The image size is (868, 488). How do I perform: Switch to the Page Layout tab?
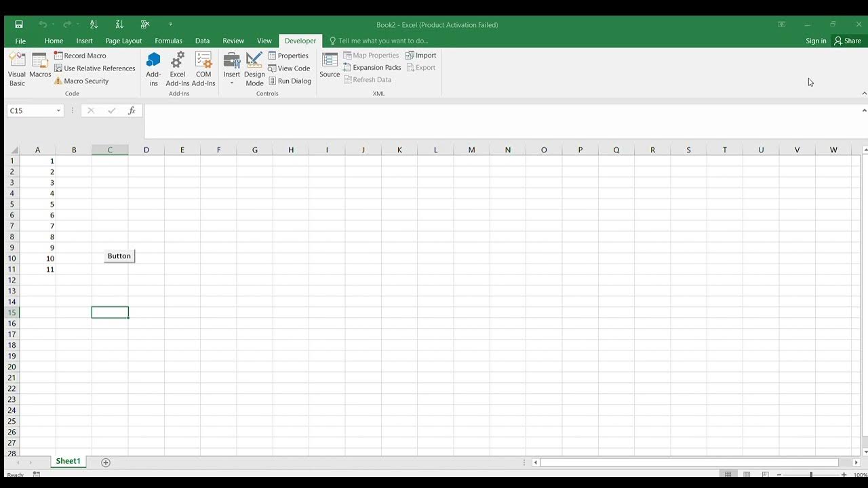[123, 41]
